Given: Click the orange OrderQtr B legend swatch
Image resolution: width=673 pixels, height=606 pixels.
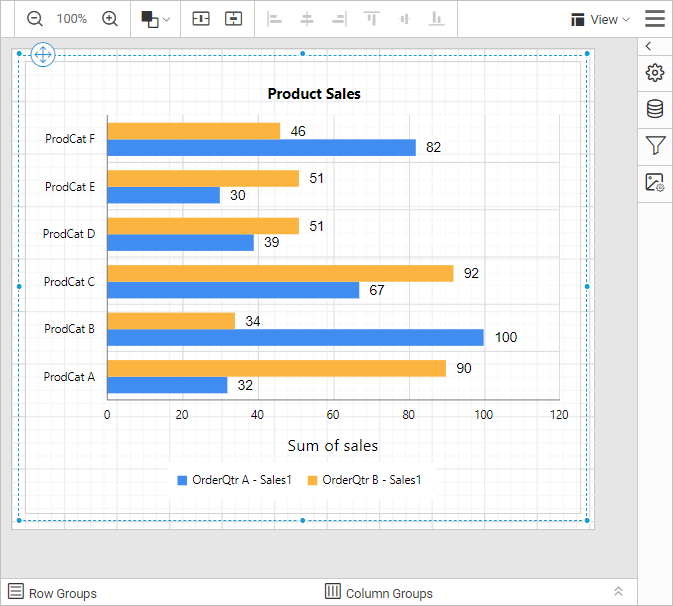Looking at the screenshot, I should click(x=312, y=480).
